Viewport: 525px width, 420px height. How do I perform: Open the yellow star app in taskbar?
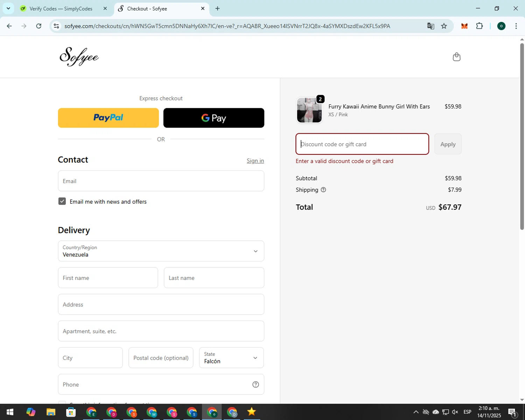252,412
